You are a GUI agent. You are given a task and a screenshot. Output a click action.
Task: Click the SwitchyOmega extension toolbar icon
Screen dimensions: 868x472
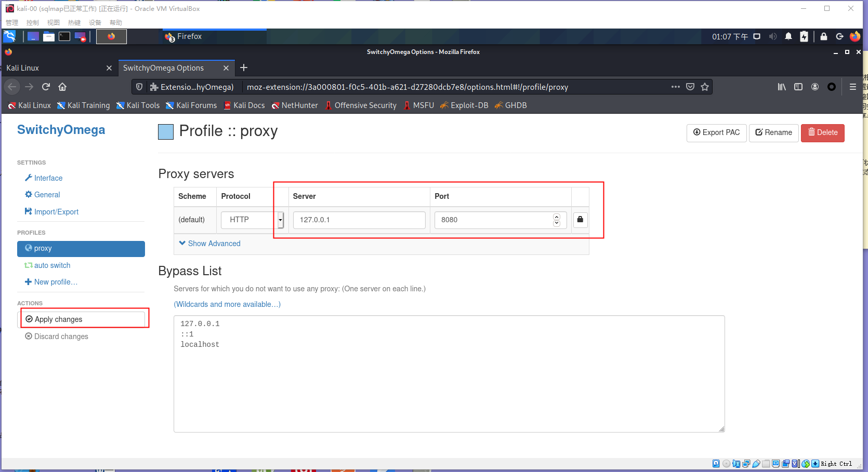pyautogui.click(x=832, y=87)
